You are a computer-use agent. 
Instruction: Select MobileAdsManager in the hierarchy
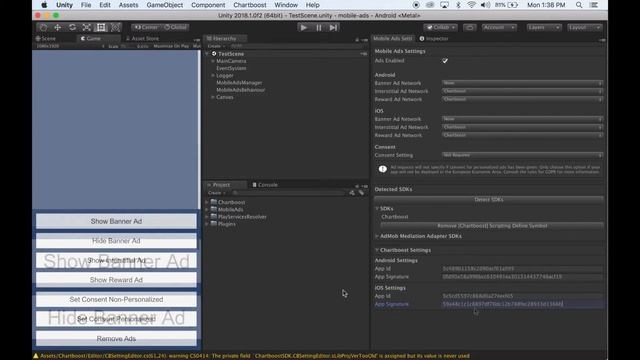239,83
